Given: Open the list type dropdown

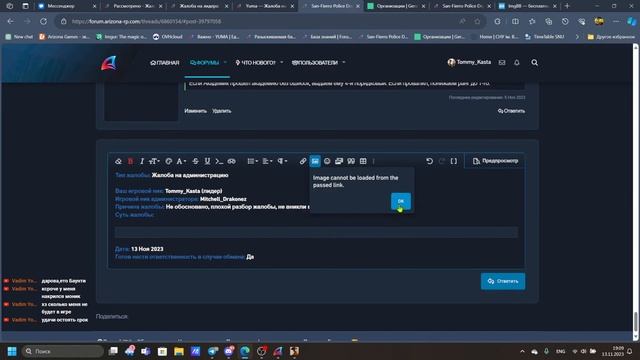Looking at the screenshot, I should (252, 161).
